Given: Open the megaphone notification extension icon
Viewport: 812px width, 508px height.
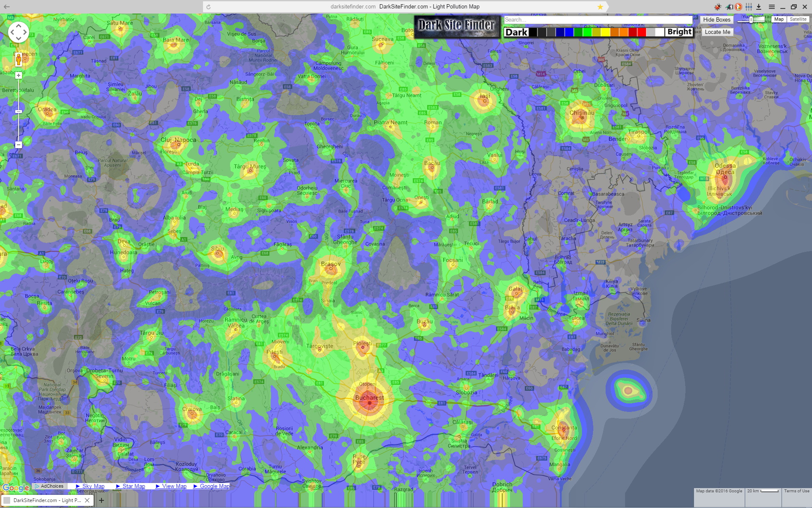Looking at the screenshot, I should tap(729, 7).
